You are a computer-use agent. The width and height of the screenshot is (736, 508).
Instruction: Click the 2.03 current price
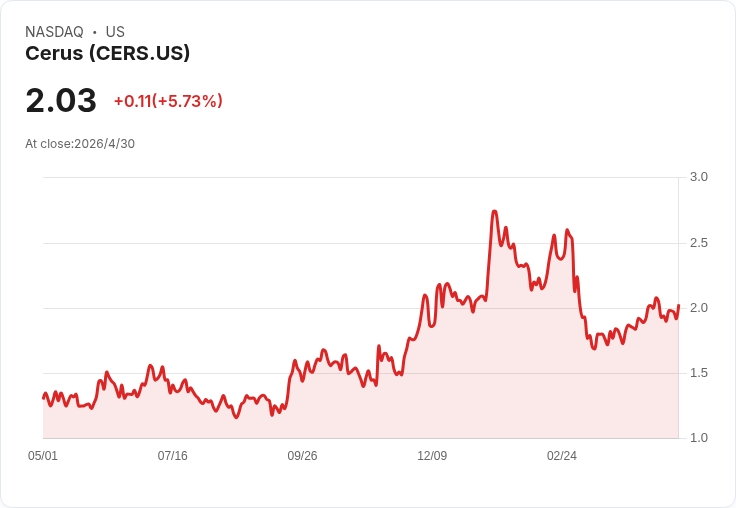point(61,101)
